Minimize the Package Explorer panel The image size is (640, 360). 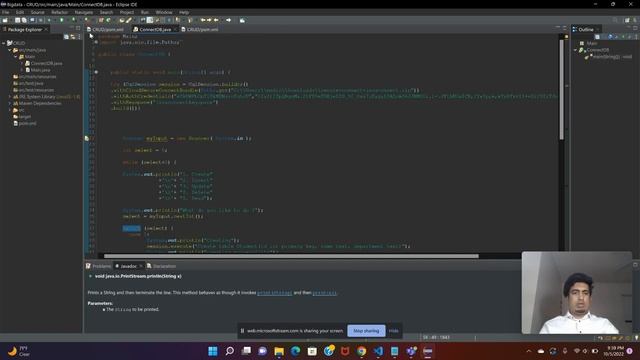point(72,28)
